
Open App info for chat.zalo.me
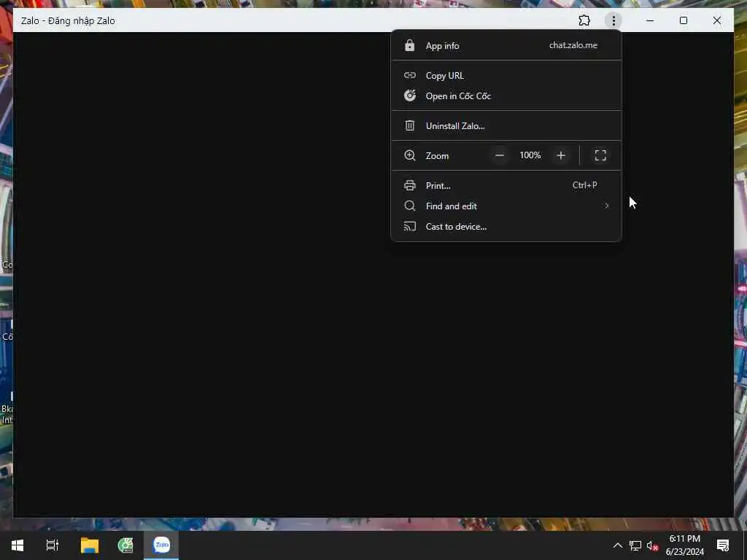pos(506,46)
